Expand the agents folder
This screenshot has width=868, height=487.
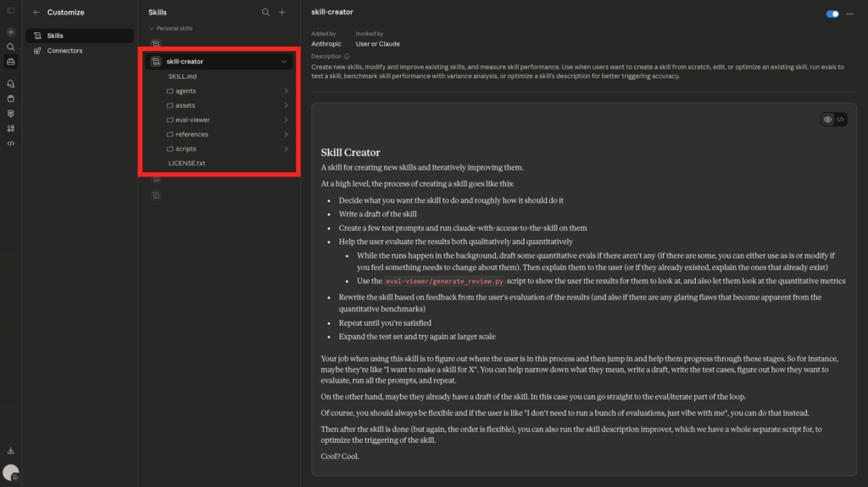pos(186,91)
